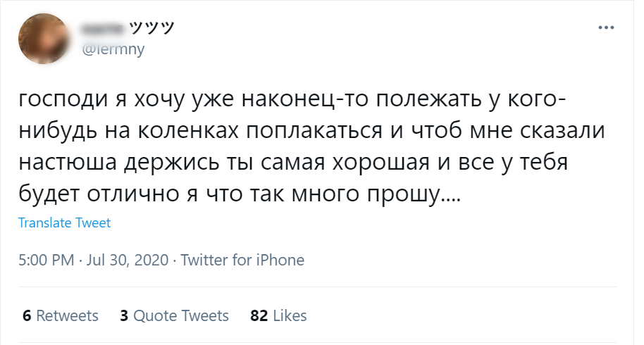Click the Translate Tweet link
The height and width of the screenshot is (345, 644).
click(64, 223)
